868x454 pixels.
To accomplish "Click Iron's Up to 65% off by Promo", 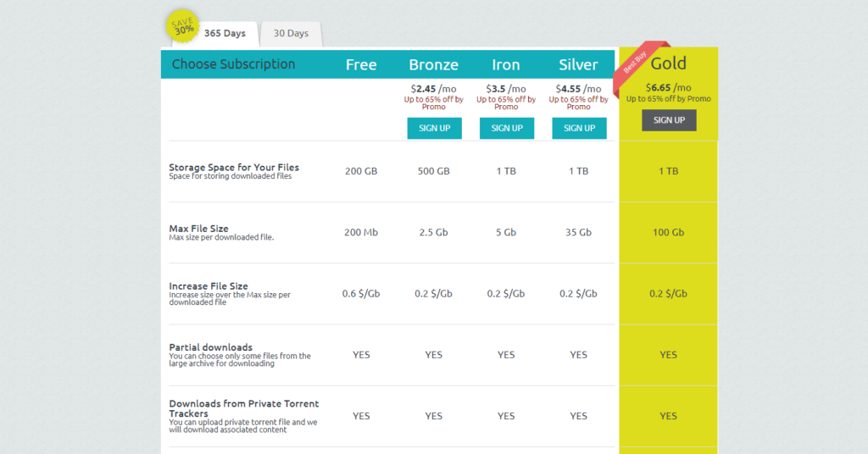I will [x=506, y=103].
